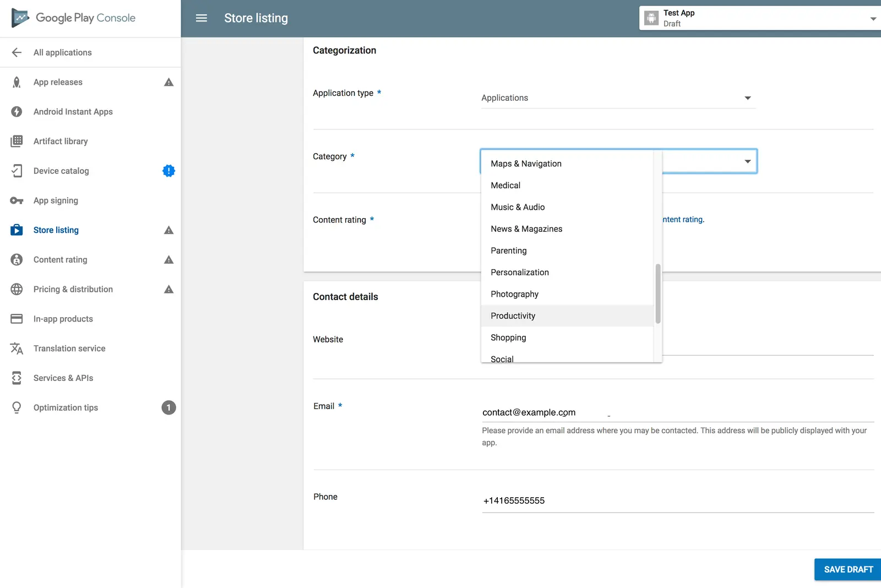
Task: Open the Application type dropdown
Action: click(x=618, y=98)
